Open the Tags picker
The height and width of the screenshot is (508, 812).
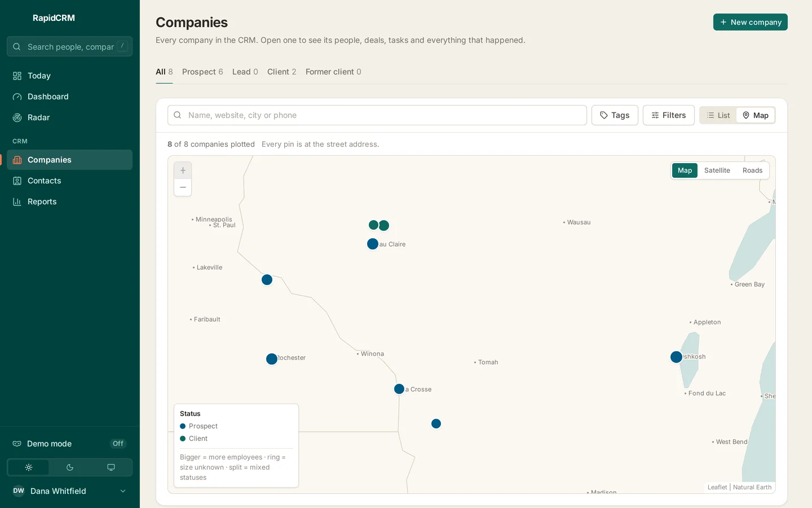[x=615, y=115]
